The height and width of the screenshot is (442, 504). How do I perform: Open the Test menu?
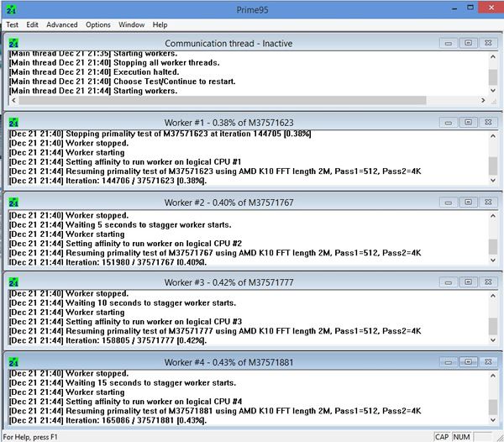13,24
